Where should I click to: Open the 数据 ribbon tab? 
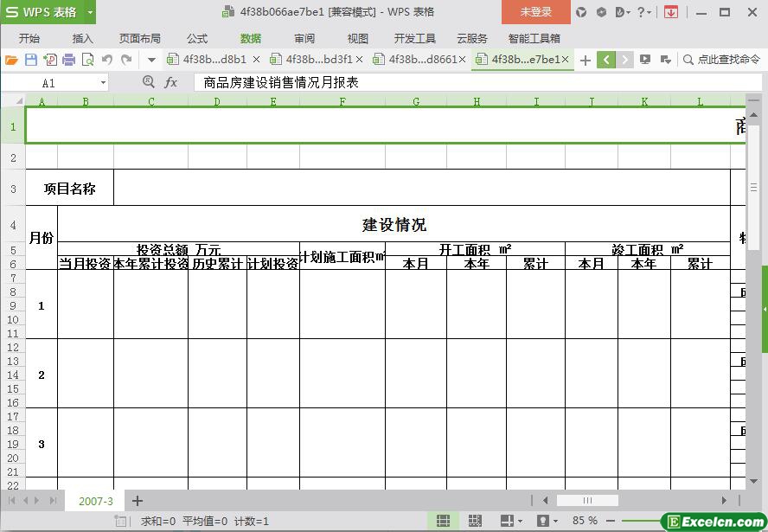[x=251, y=39]
